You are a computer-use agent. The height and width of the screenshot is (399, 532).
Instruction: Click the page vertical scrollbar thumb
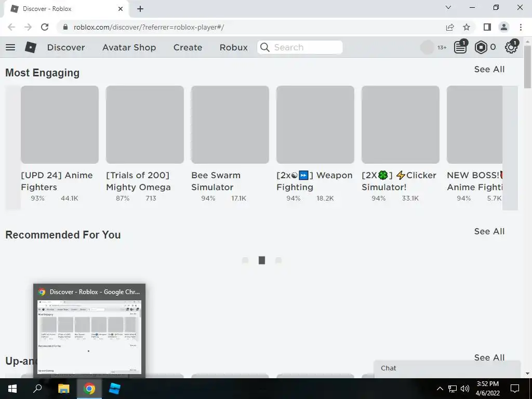(528, 66)
